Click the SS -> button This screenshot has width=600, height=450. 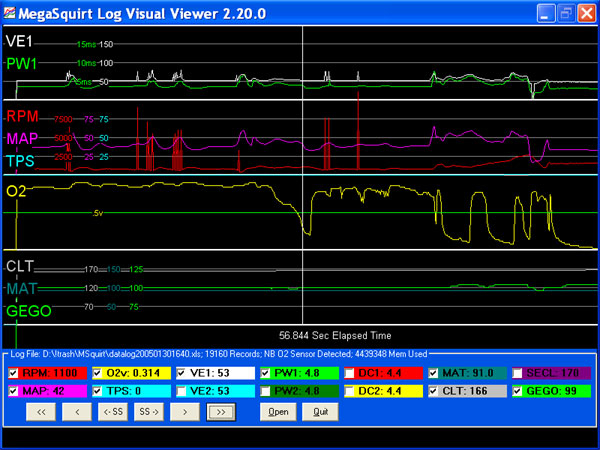click(x=149, y=412)
